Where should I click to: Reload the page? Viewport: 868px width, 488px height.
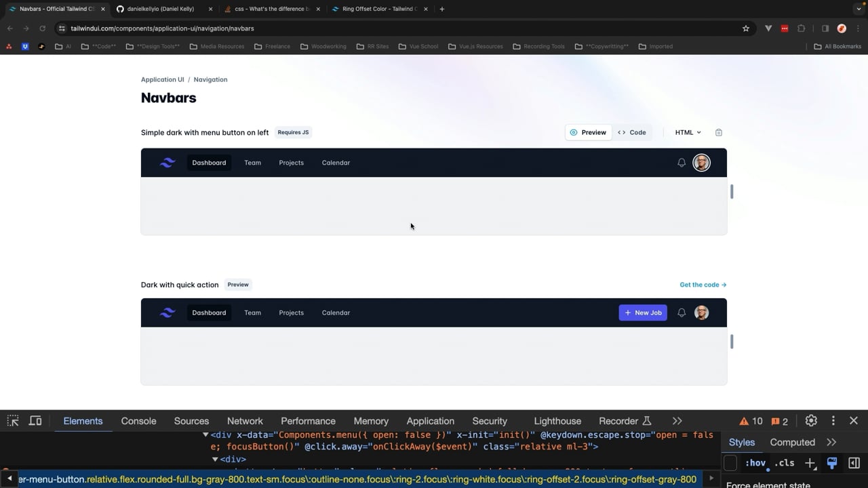42,28
